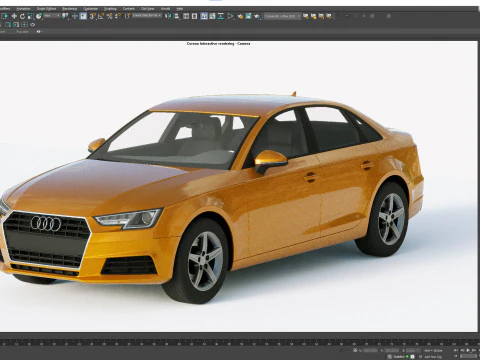Image resolution: width=480 pixels, height=360 pixels.
Task: Open the Arnold menu
Action: coord(165,9)
